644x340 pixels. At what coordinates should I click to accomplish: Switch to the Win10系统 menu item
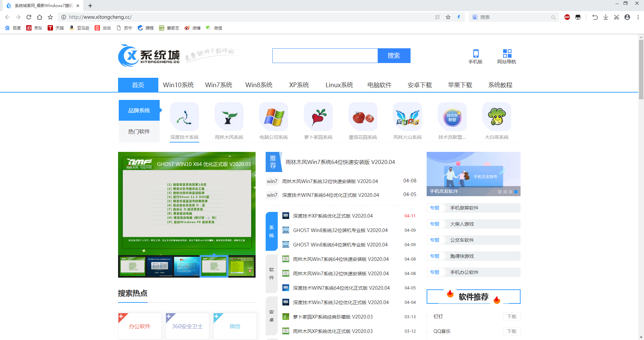(178, 85)
